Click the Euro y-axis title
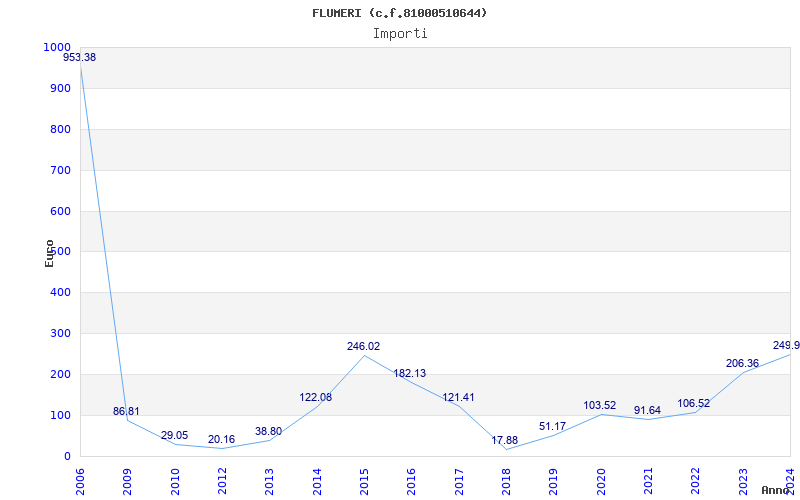The image size is (800, 500). click(49, 253)
